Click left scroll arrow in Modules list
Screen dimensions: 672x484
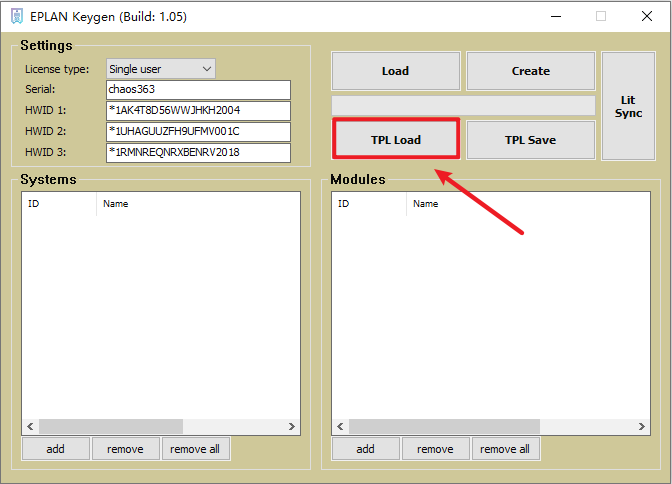tap(340, 427)
